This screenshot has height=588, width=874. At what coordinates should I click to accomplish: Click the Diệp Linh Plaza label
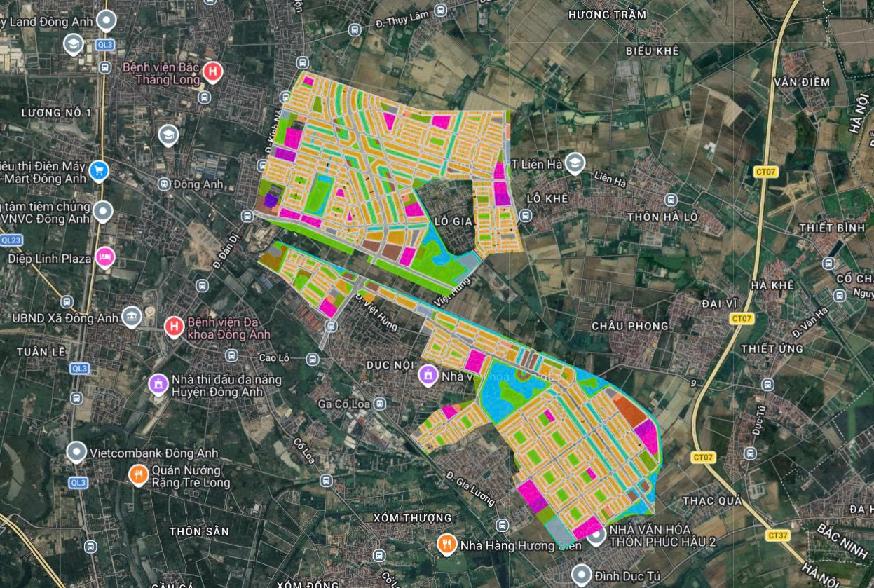(50, 259)
